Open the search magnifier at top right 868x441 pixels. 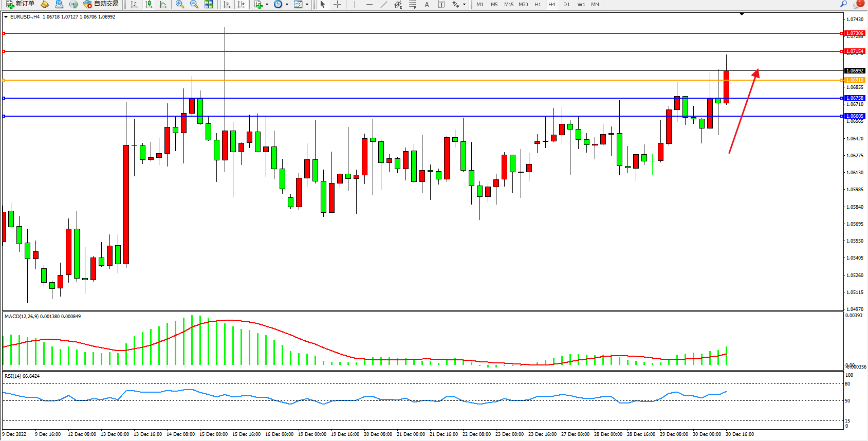843,4
